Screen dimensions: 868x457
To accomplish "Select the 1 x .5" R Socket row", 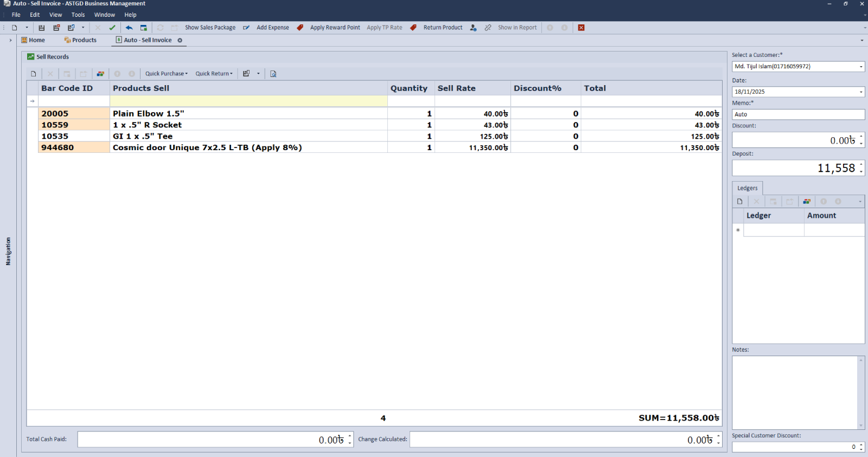I will (380, 125).
